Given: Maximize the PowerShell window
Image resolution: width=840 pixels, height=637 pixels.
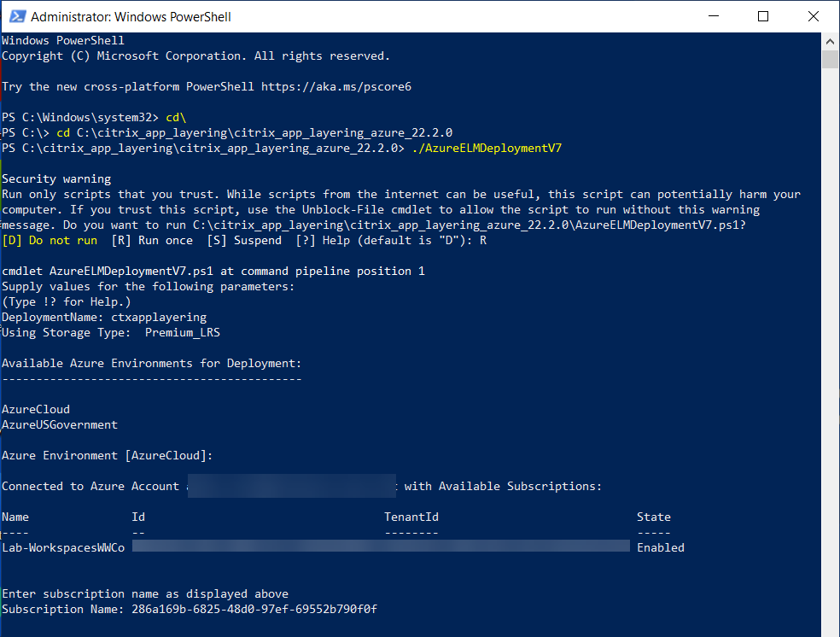Looking at the screenshot, I should pyautogui.click(x=763, y=16).
